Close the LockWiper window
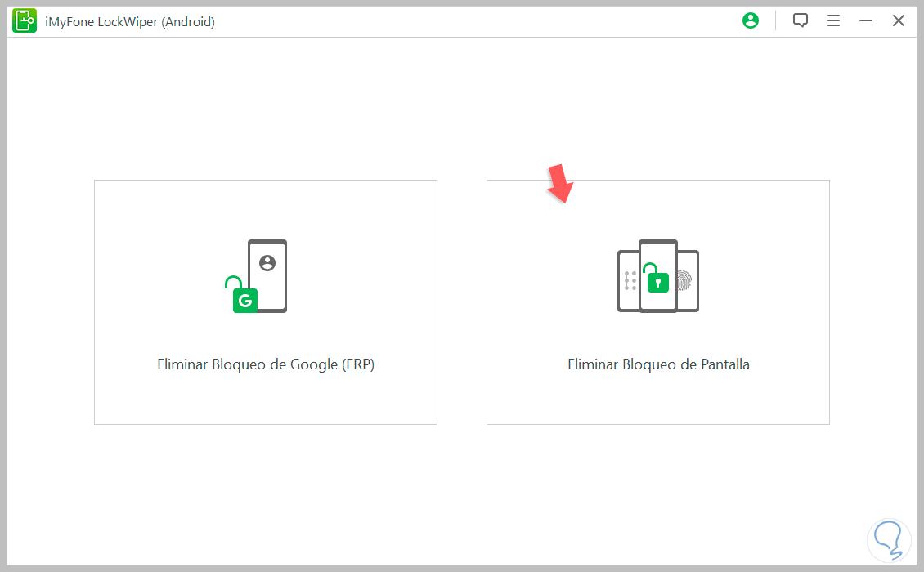This screenshot has width=924, height=572. [899, 21]
